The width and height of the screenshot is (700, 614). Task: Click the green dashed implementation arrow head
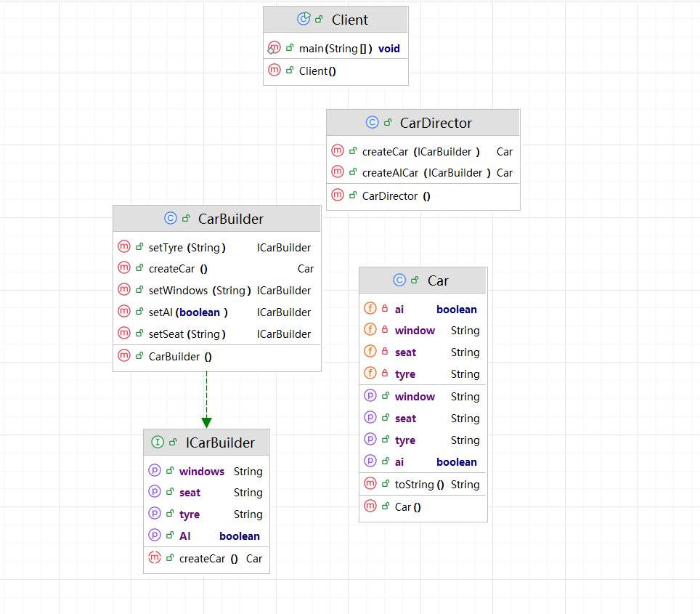tap(206, 422)
